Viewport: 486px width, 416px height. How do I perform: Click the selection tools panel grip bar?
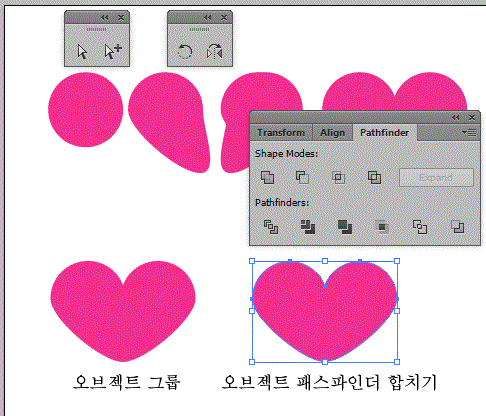(x=97, y=29)
